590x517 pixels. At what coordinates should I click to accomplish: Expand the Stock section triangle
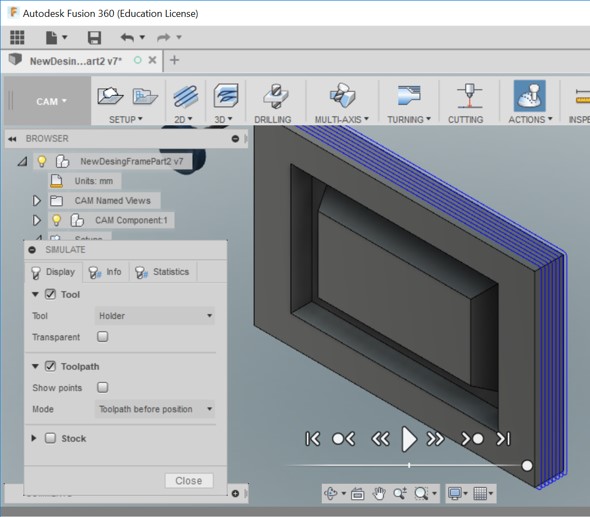[x=34, y=438]
